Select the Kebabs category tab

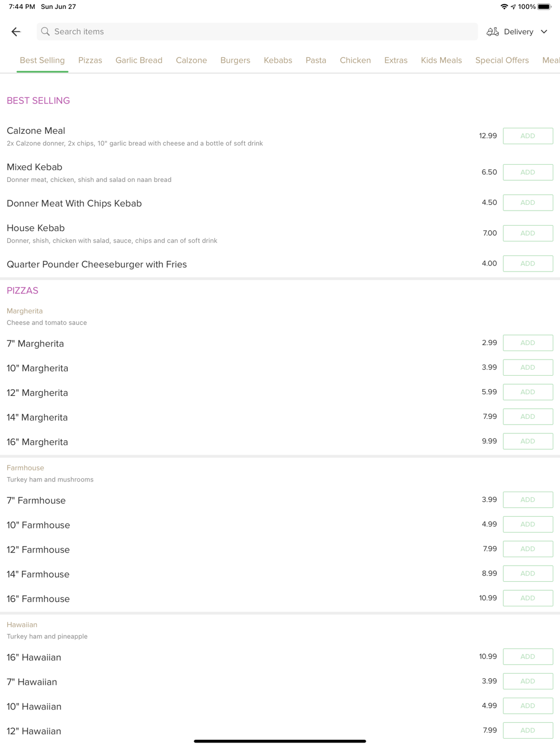pyautogui.click(x=278, y=60)
